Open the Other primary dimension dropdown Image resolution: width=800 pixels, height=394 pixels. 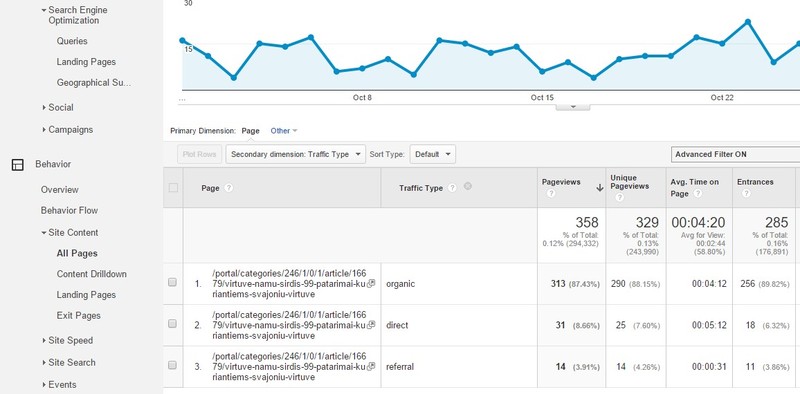[284, 131]
